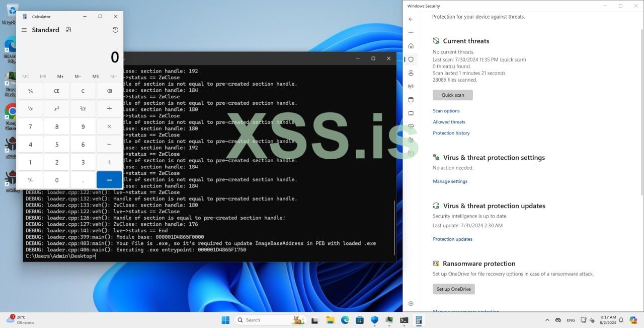Click Calculator M− memory subtract
Image resolution: width=644 pixels, height=328 pixels.
point(78,77)
